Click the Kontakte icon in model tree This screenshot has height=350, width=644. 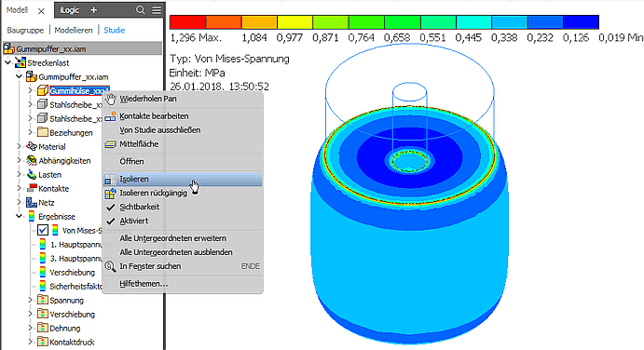click(x=32, y=188)
